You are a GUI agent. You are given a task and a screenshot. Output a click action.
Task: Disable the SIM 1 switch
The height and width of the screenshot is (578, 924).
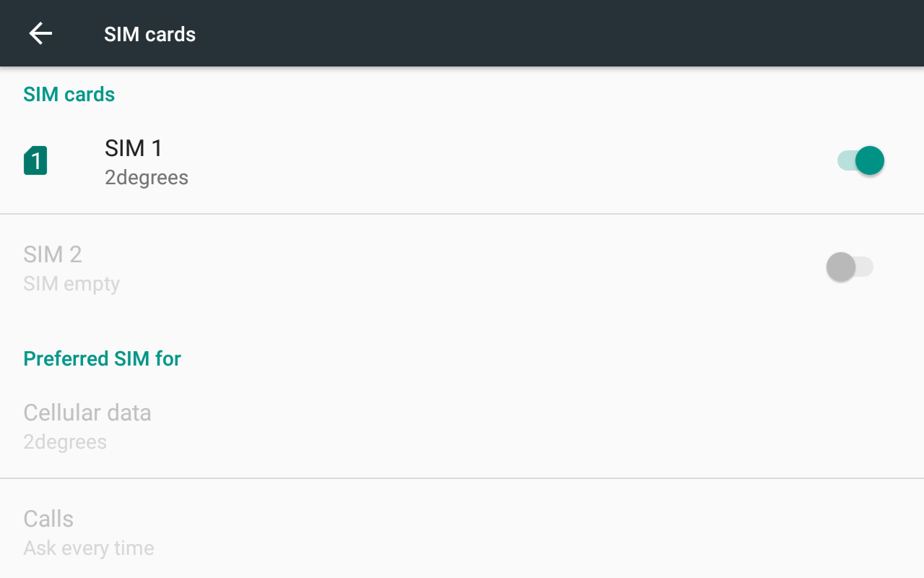[x=860, y=160]
